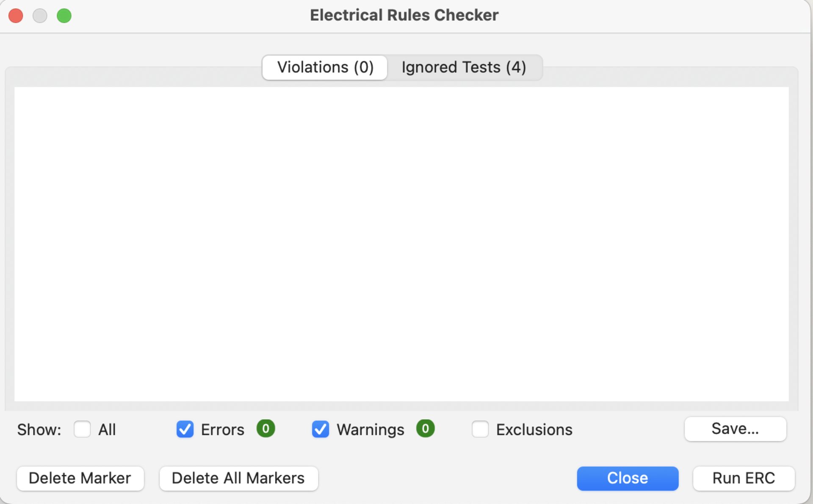
Task: Click the 'Show:' label text
Action: pyautogui.click(x=39, y=430)
